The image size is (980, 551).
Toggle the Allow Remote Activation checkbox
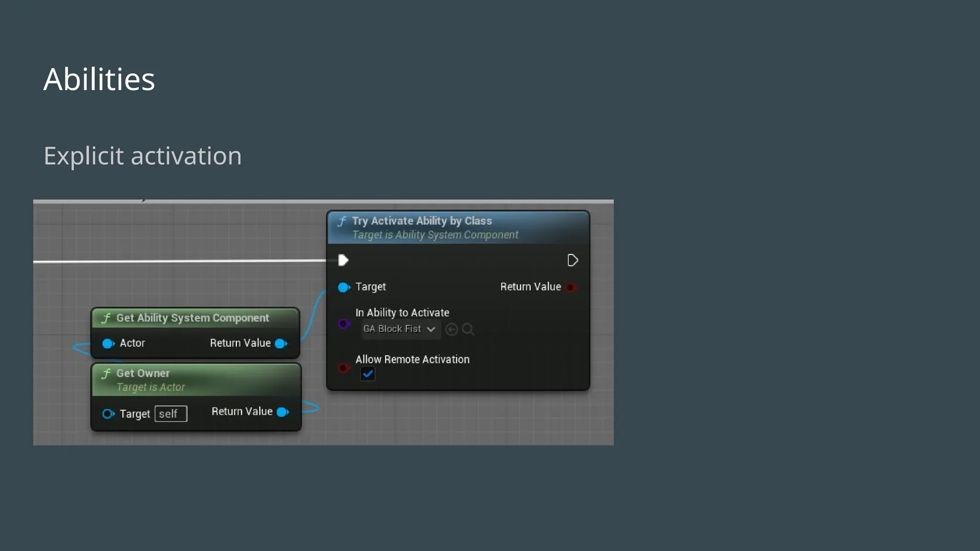367,374
